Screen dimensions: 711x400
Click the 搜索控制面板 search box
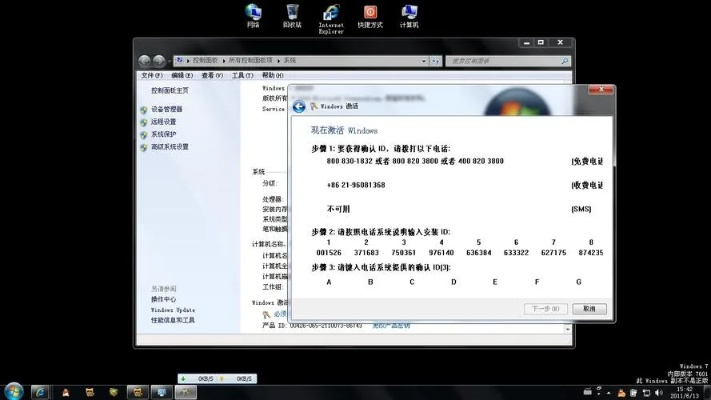(x=505, y=60)
